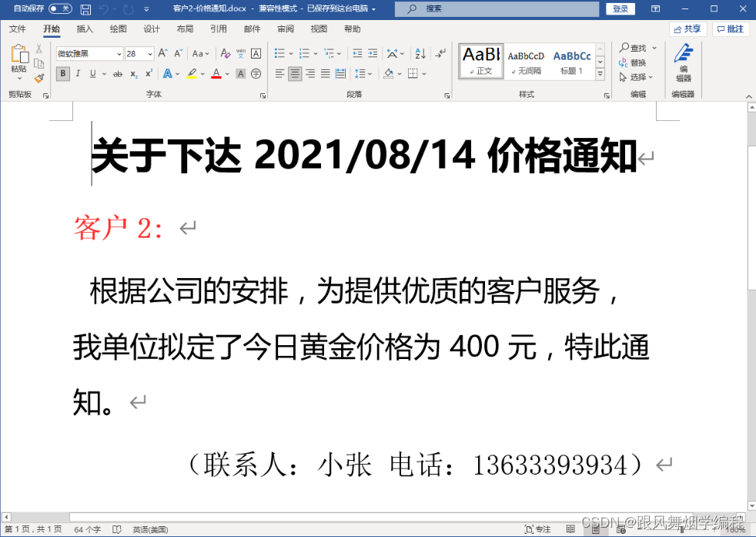
Task: Apply red font color
Action: (216, 74)
